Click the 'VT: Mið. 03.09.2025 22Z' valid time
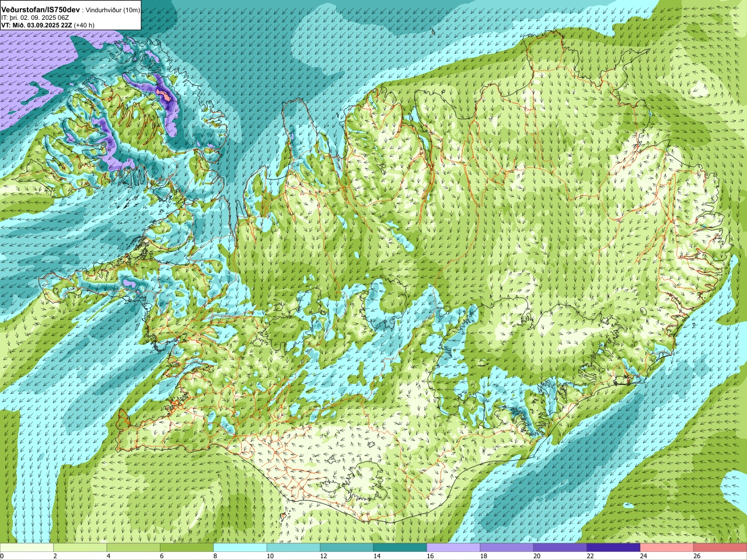The height and width of the screenshot is (560, 747). (37, 25)
